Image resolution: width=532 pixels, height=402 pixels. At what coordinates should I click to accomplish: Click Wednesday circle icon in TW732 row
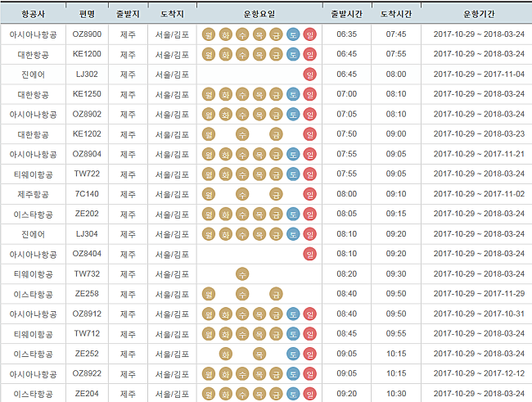[242, 274]
